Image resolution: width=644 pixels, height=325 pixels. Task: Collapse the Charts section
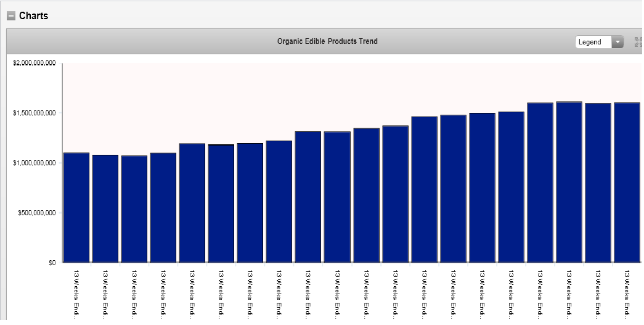(x=10, y=16)
